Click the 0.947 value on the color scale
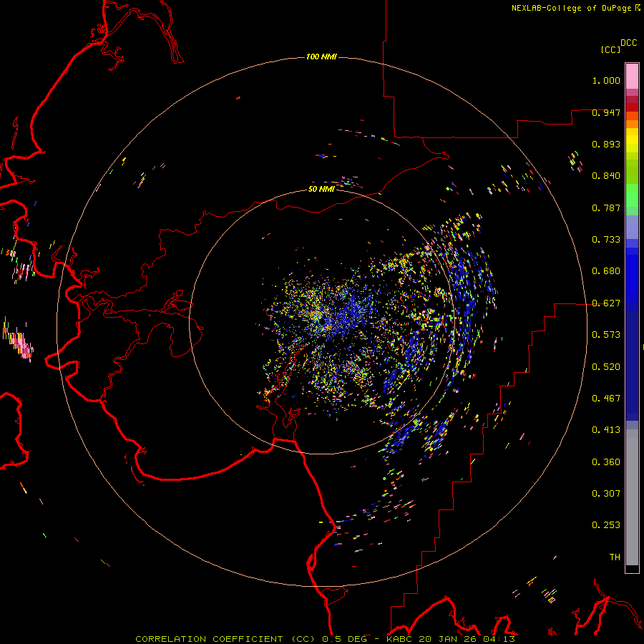Screen dimensions: 644x644 606,112
